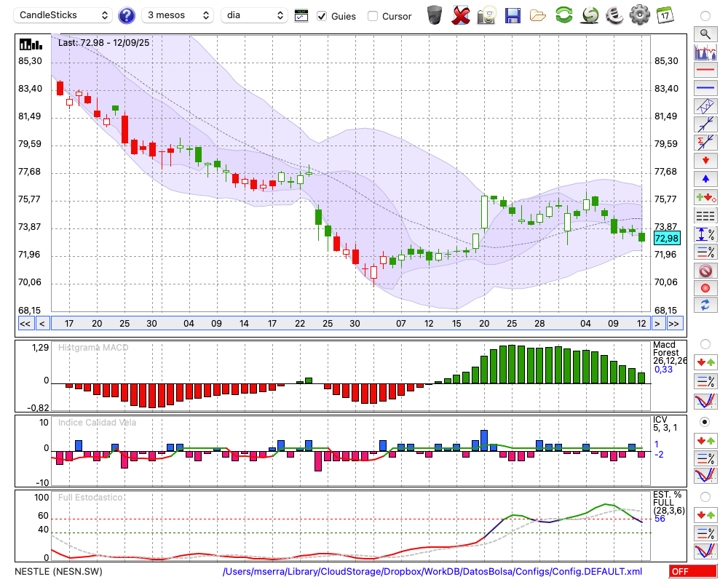The image size is (728, 582).
Task: Click the blue swap arrows tool
Action: pyautogui.click(x=705, y=306)
